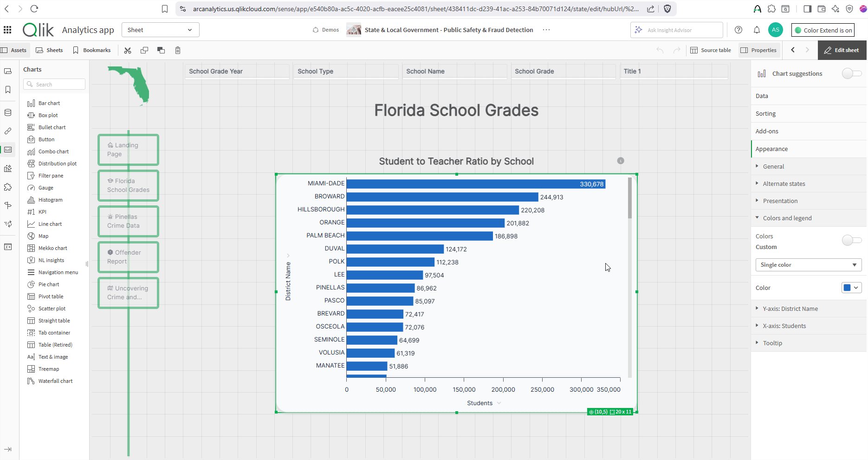Viewport: 868px width, 460px height.
Task: Open Ask Insight Advisor
Action: pyautogui.click(x=676, y=30)
